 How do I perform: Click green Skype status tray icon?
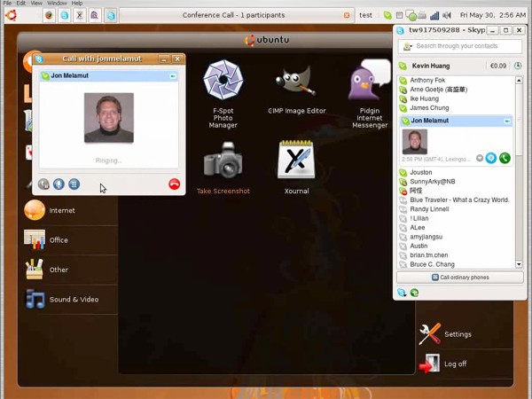click(387, 15)
